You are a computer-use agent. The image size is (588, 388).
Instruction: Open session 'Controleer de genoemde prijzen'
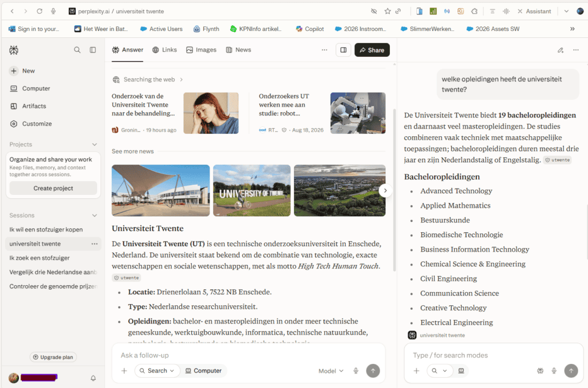click(x=53, y=287)
